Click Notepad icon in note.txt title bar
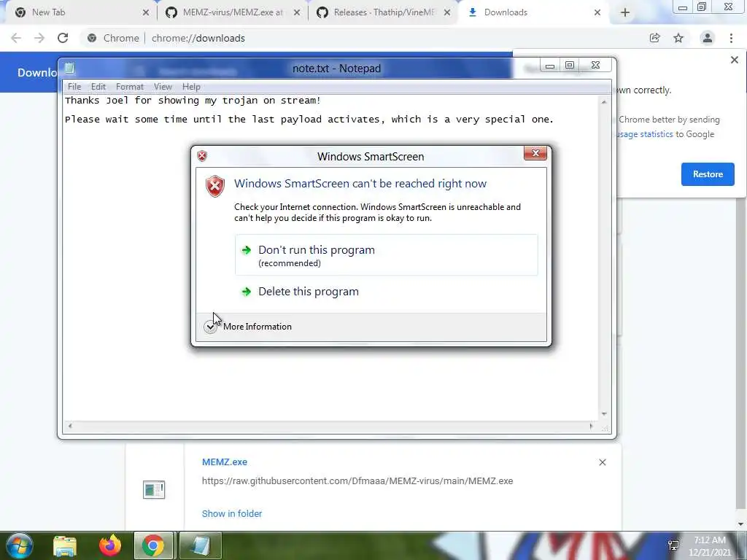Image resolution: width=747 pixels, height=560 pixels. tap(69, 68)
